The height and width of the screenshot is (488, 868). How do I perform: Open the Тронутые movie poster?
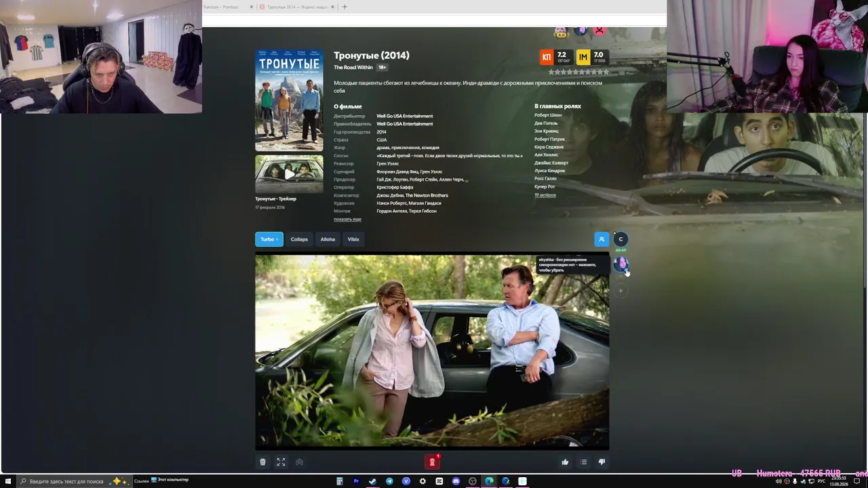click(290, 100)
